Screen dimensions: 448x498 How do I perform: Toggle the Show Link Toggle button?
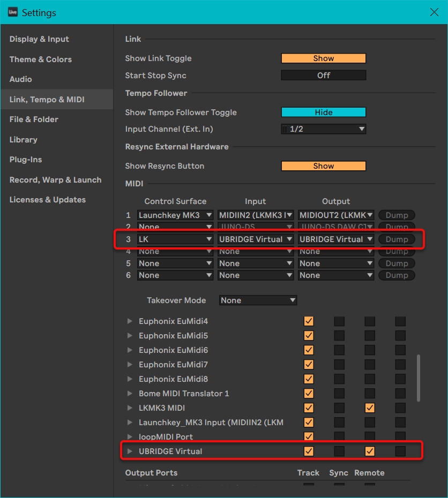coord(323,58)
